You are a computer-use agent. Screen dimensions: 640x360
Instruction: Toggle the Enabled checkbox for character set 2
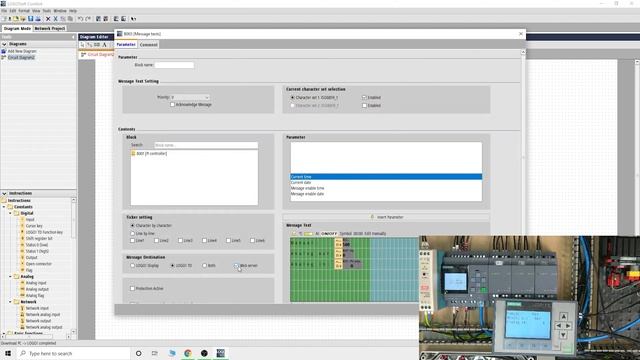point(364,105)
